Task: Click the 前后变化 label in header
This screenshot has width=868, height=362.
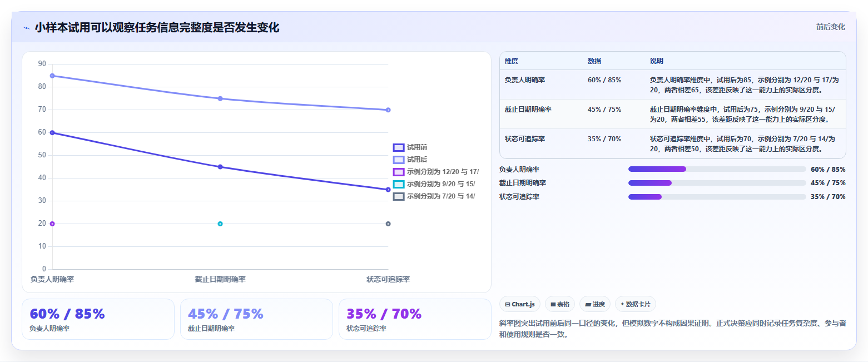Action: click(831, 27)
